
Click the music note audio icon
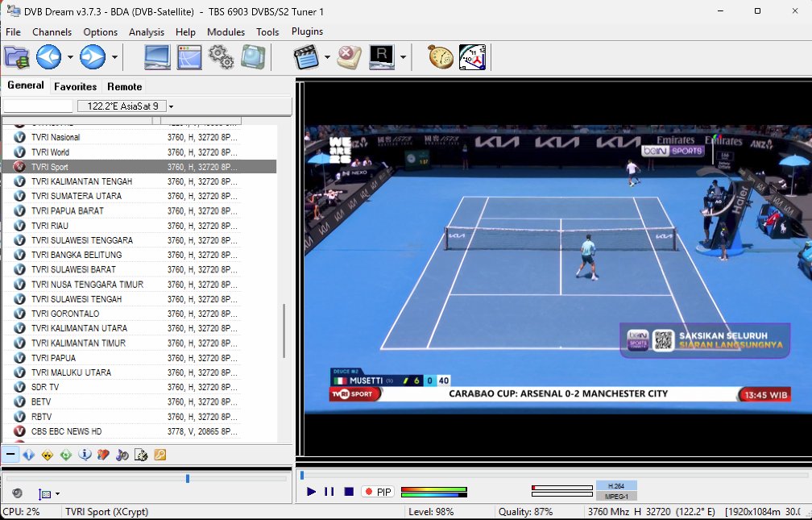(122, 456)
